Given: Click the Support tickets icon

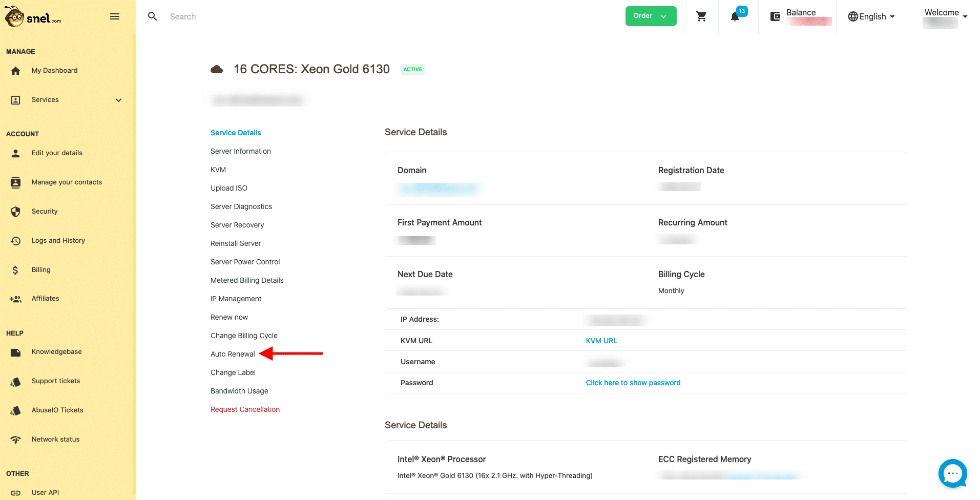Looking at the screenshot, I should click(x=16, y=382).
